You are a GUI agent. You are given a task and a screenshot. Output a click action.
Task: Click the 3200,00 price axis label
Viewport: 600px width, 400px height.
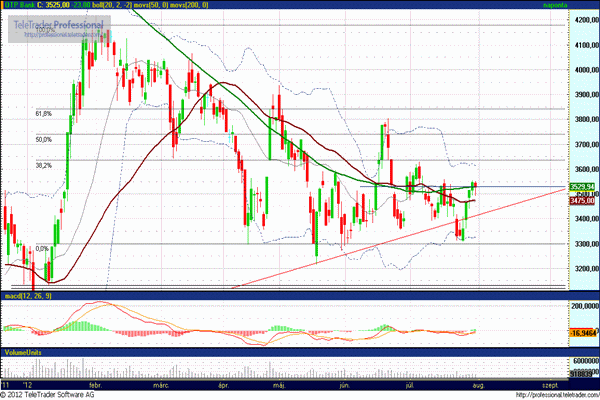[x=587, y=268]
